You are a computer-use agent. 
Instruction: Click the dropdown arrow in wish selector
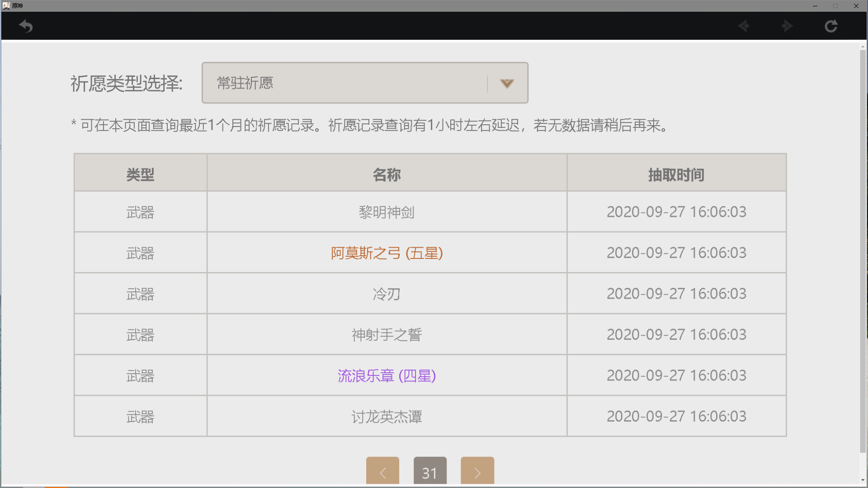tap(507, 84)
